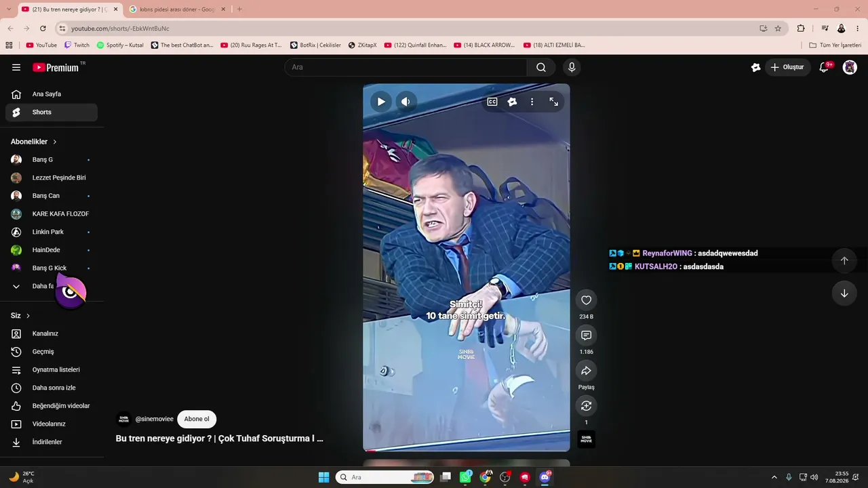
Task: Open the HainDede channel
Action: (52, 250)
